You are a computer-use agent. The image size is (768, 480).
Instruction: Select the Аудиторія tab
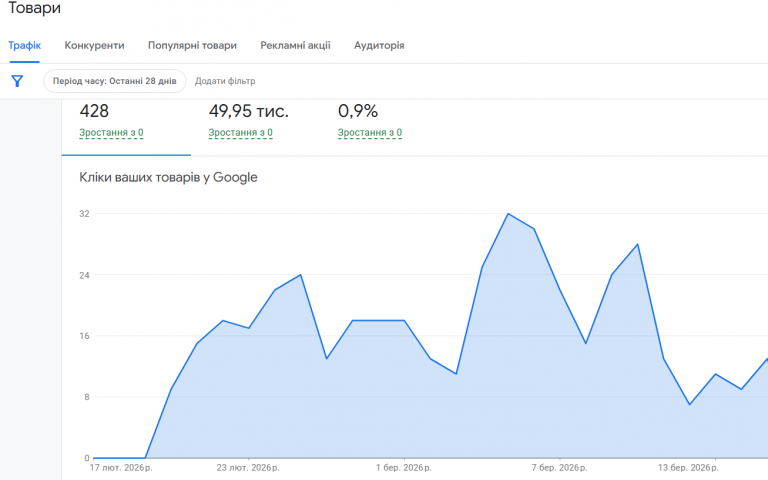379,46
